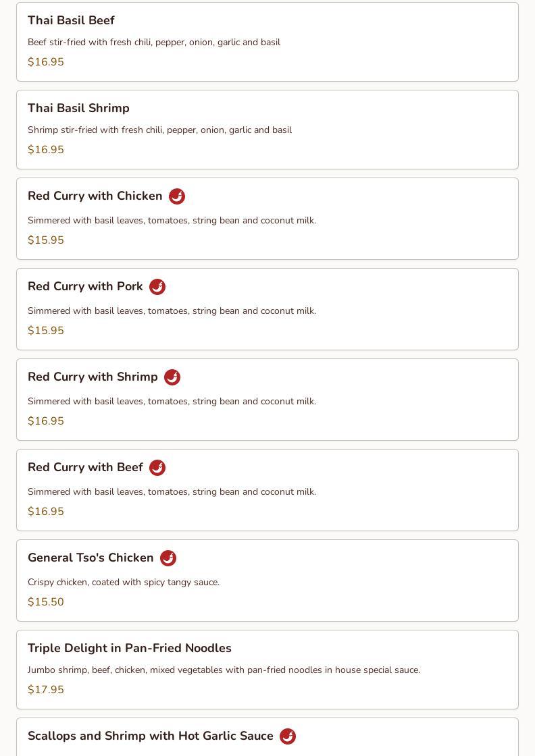Click spicy chili icon beside Red Curry with Chicken

pos(177,196)
